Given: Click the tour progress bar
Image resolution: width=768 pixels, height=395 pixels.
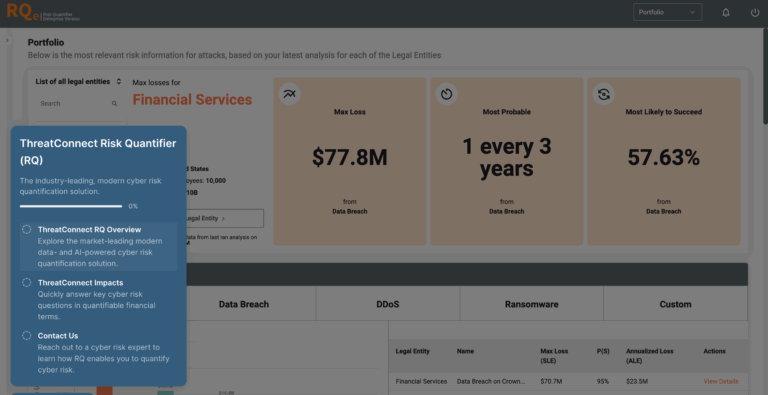Looking at the screenshot, I should 71,206.
